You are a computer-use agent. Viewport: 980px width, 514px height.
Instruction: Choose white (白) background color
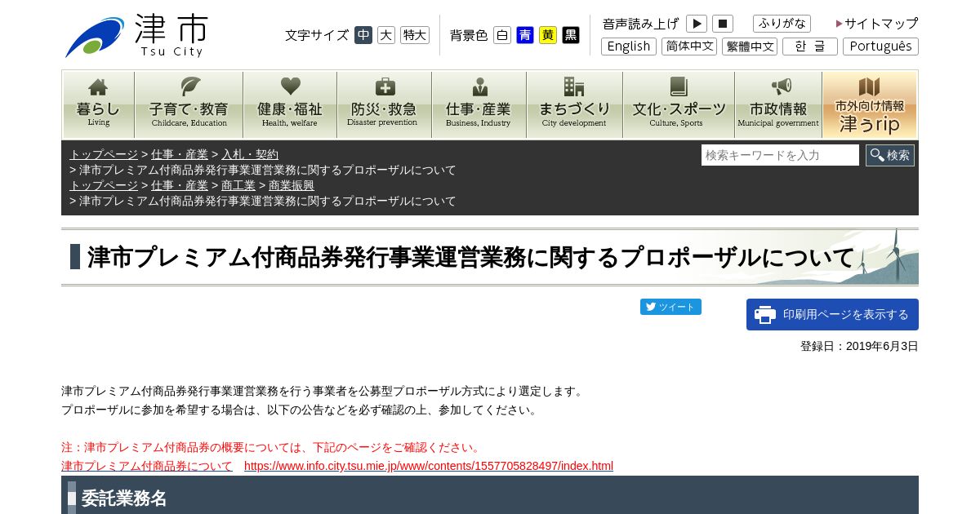502,35
